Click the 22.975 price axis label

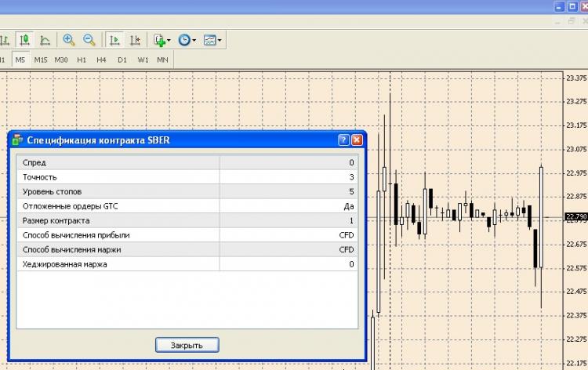(576, 172)
